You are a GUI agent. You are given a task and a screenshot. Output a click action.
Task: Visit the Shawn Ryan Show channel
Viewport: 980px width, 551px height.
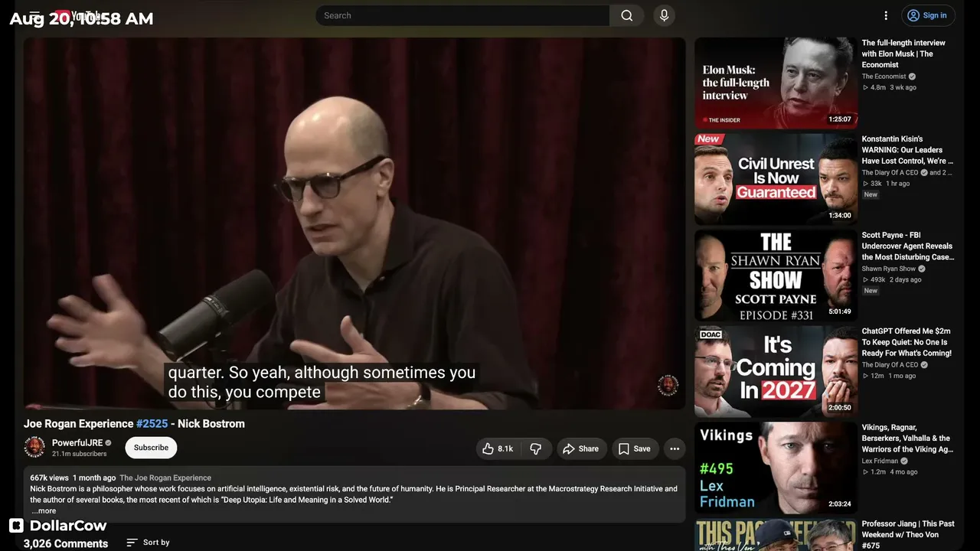(888, 269)
